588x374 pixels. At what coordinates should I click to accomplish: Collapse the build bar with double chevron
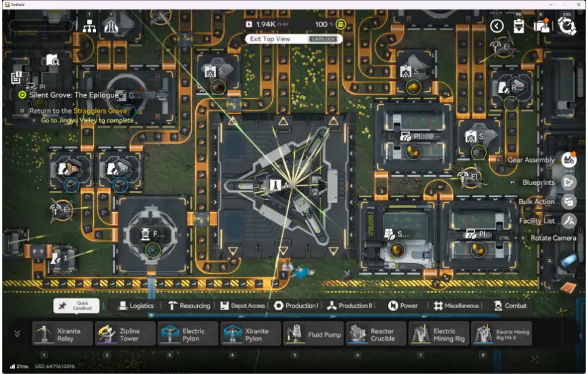point(17,333)
